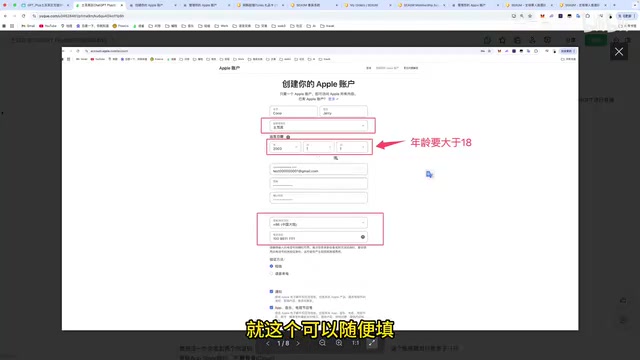The height and width of the screenshot is (360, 640).
Task: Close the image preview with the X
Action: [619, 52]
